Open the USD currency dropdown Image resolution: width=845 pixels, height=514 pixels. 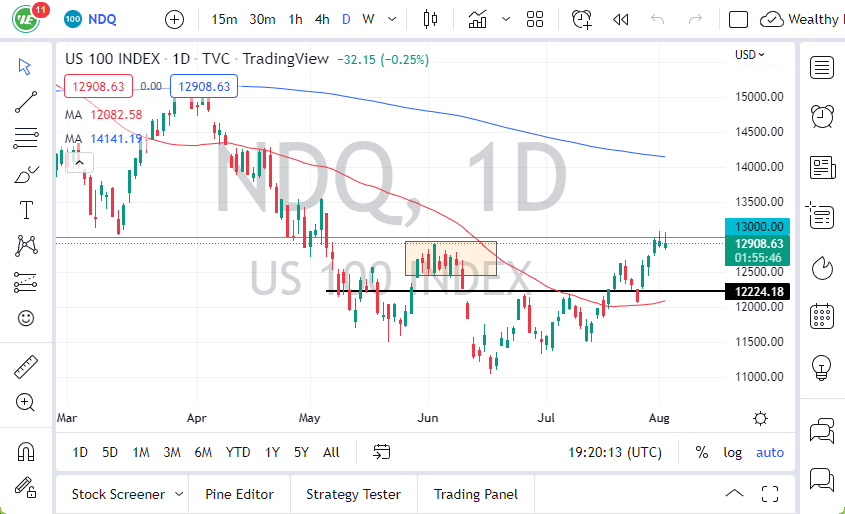(750, 55)
